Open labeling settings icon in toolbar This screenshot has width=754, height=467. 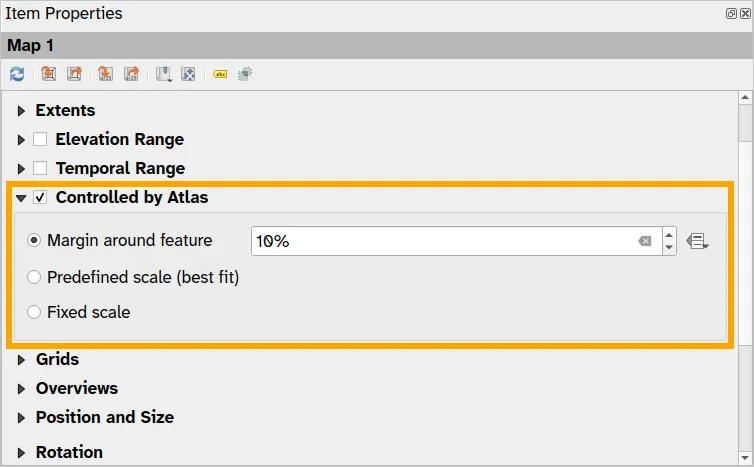click(220, 74)
